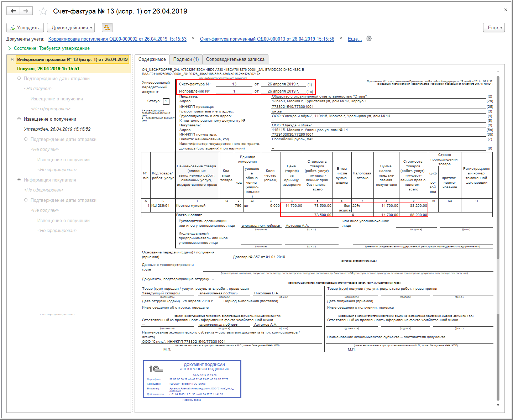Screen dimensions: 513x420
Task: Remove the Счет-фактура полученный link with its x
Action: [x=341, y=38]
